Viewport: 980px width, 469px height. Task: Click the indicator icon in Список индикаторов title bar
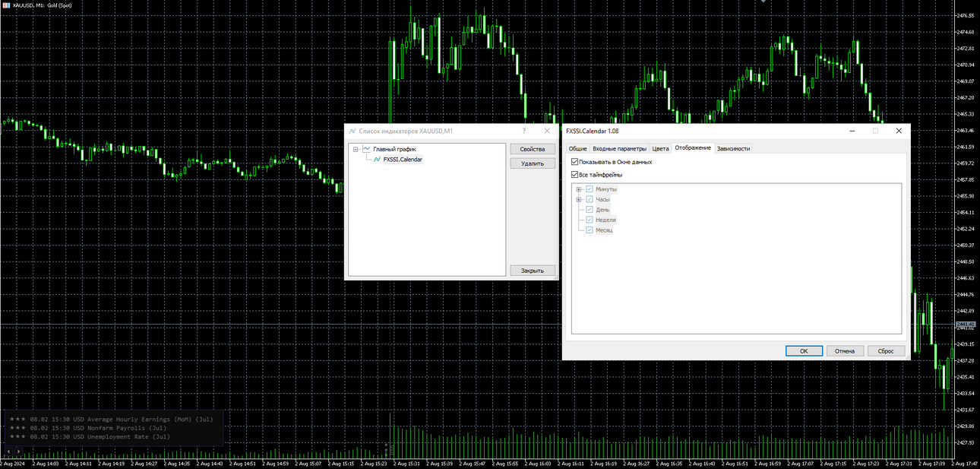[352, 131]
